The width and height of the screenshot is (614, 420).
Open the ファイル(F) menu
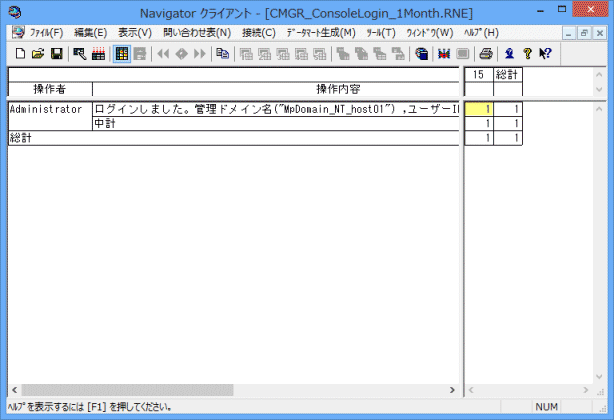click(x=47, y=33)
